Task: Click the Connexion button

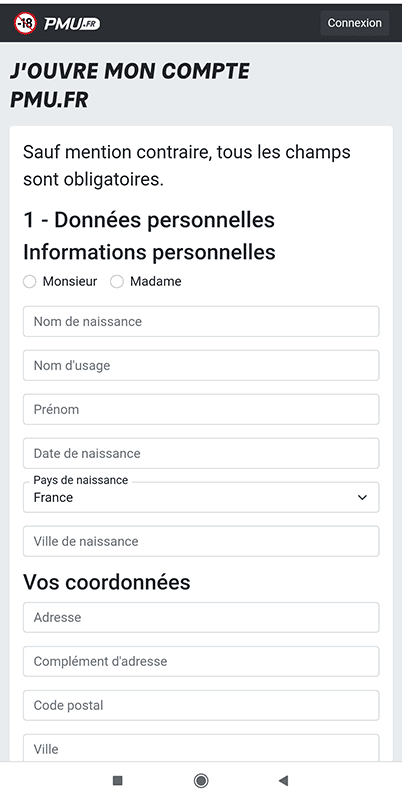Action: pyautogui.click(x=355, y=23)
